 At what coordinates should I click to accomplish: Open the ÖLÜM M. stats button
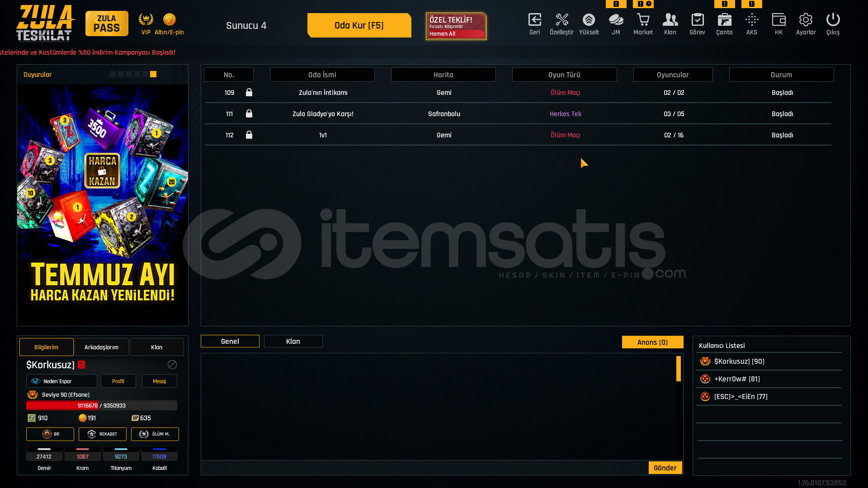coord(155,434)
